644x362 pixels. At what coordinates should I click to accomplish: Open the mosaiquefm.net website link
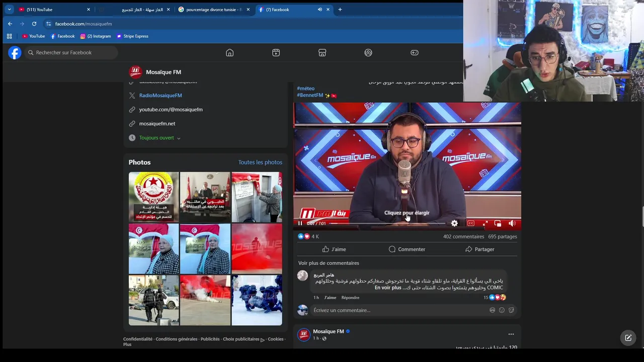click(x=157, y=124)
